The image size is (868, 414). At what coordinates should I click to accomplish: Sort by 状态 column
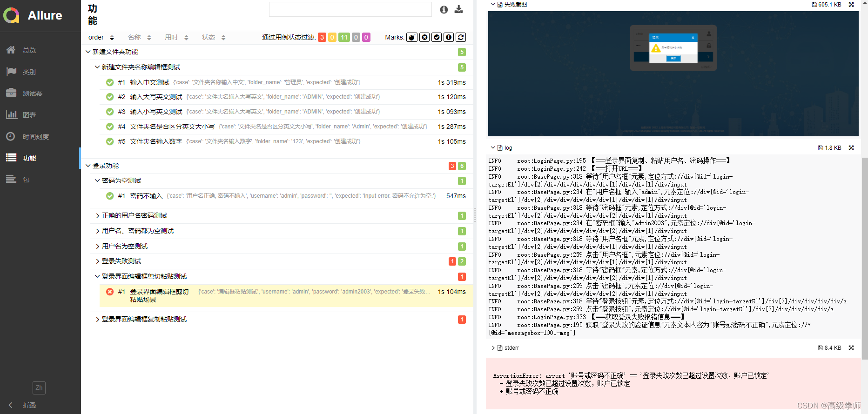(214, 37)
